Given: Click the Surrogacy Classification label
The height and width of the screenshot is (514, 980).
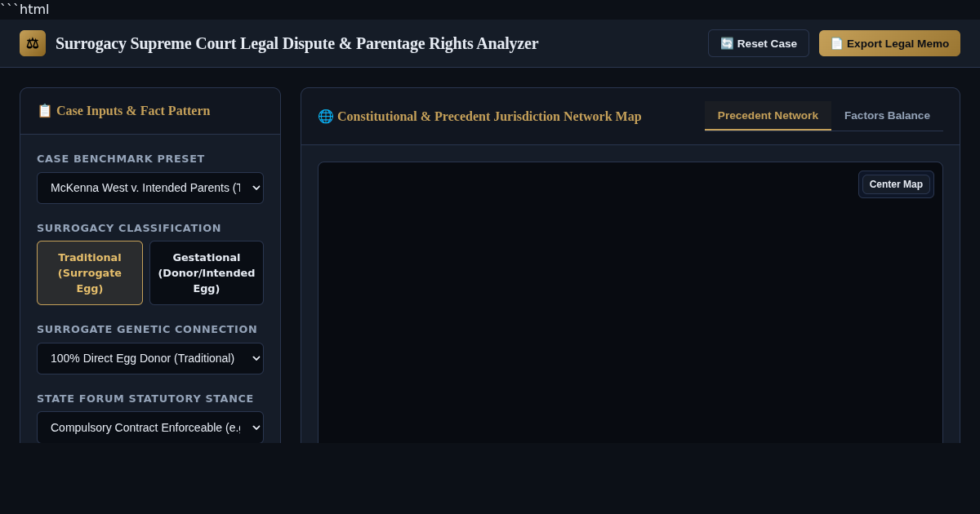Looking at the screenshot, I should point(129,228).
